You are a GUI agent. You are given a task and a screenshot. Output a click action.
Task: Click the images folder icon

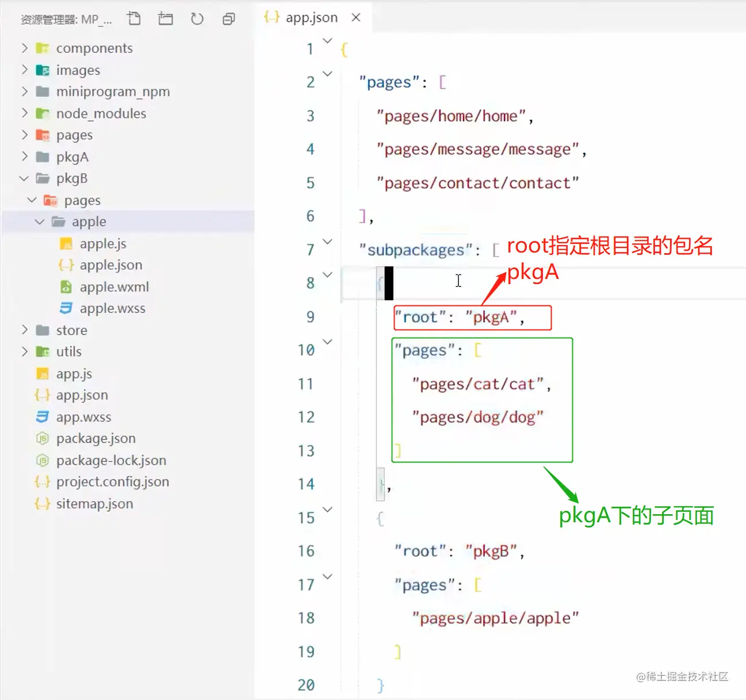click(x=43, y=70)
